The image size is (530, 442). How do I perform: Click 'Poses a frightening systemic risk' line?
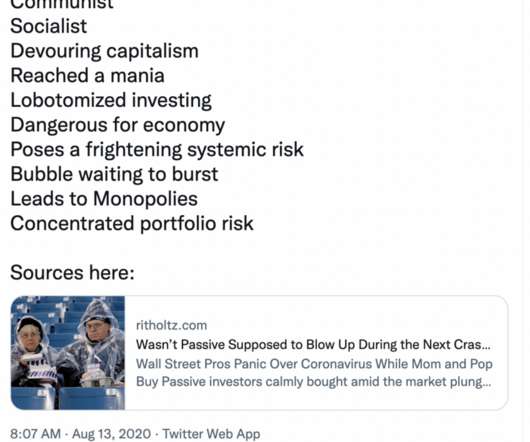157,149
